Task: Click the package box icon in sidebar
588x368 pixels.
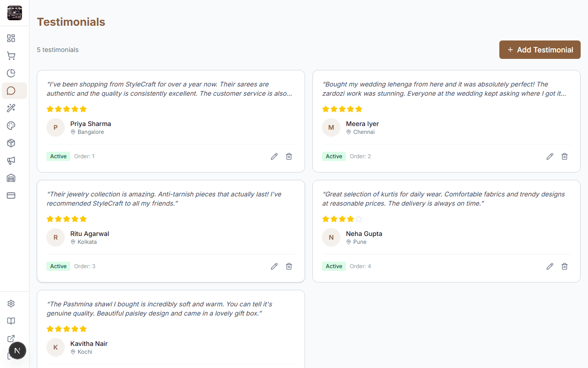Action: [11, 143]
